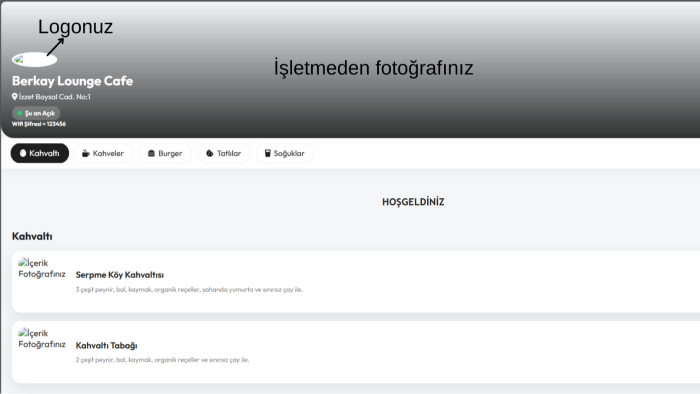Open the Serpme Köy Kahvaltısı item

[356, 282]
